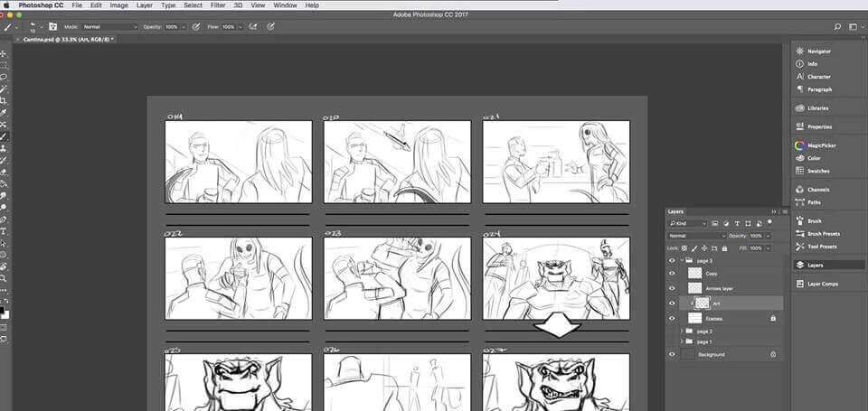
Task: Select the Clone Stamp tool
Action: [x=4, y=147]
